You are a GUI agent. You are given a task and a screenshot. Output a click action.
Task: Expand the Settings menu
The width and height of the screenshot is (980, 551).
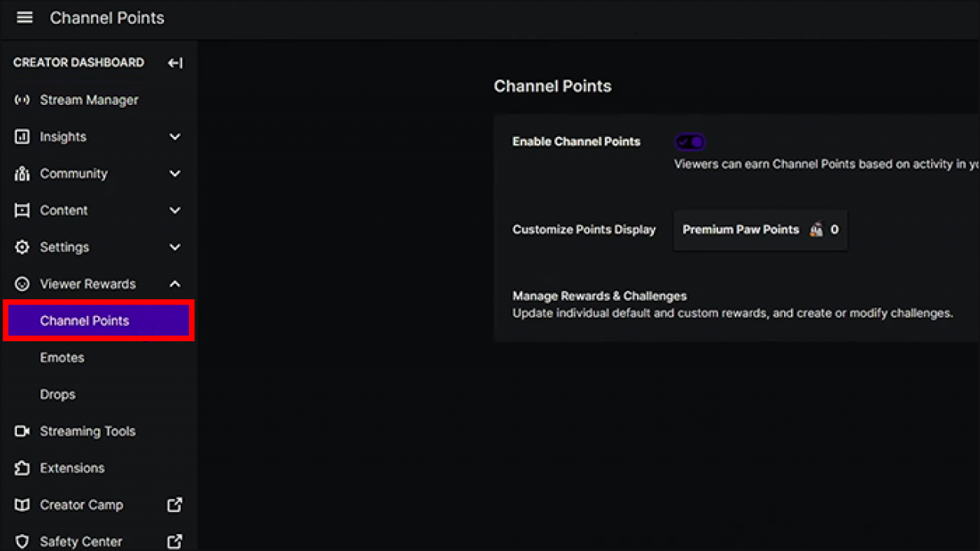pyautogui.click(x=175, y=246)
